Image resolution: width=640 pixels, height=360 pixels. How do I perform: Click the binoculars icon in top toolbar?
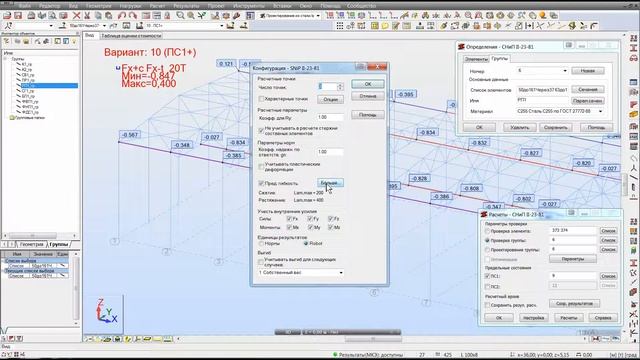[x=425, y=16]
